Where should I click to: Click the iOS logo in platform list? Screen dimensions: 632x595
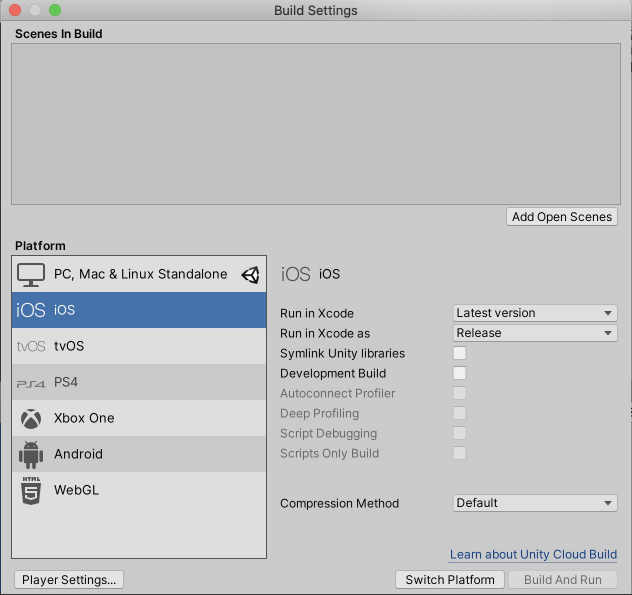31,310
